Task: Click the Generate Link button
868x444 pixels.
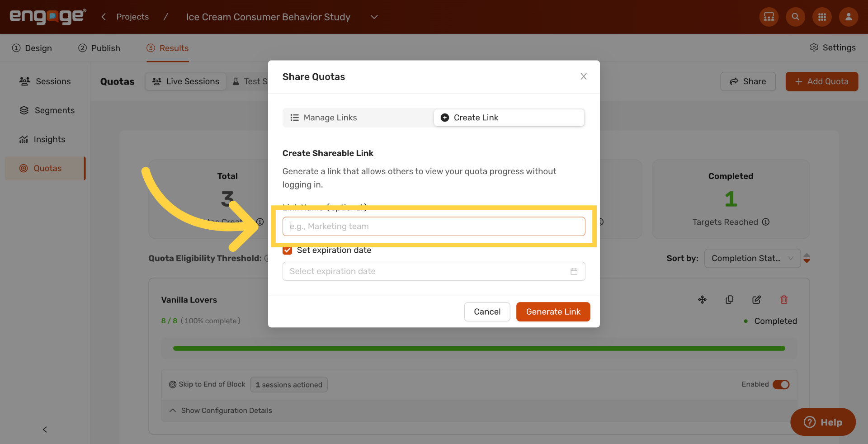Action: pos(553,312)
